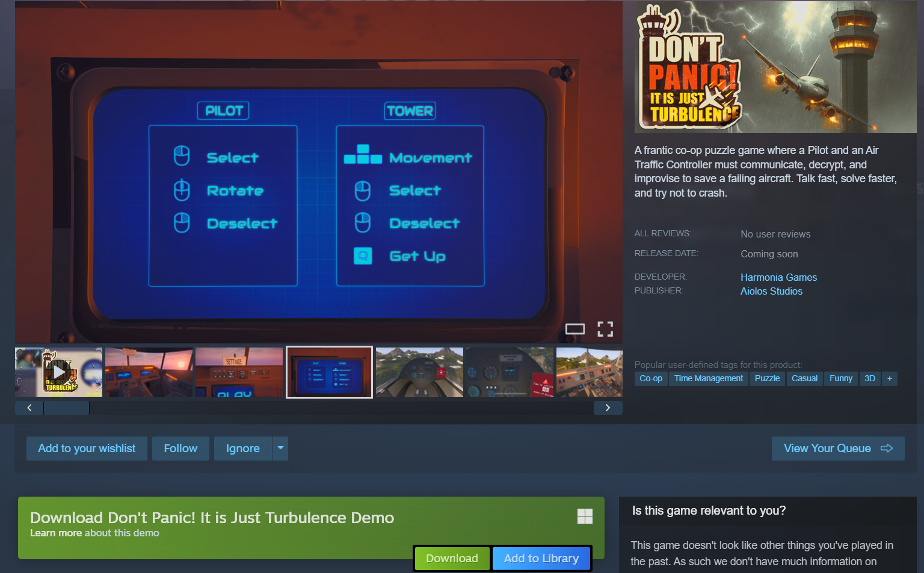Play the trailer video thumbnail
This screenshot has height=573, width=924.
click(58, 372)
